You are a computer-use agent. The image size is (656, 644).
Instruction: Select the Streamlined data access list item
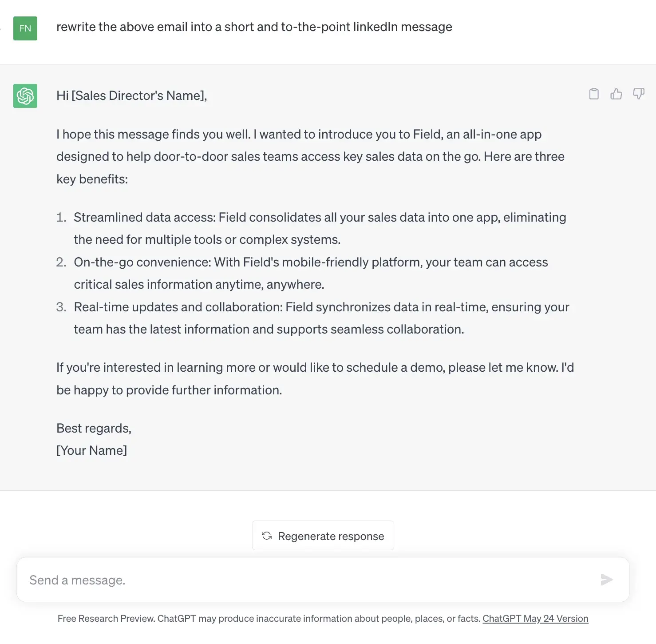click(x=320, y=228)
